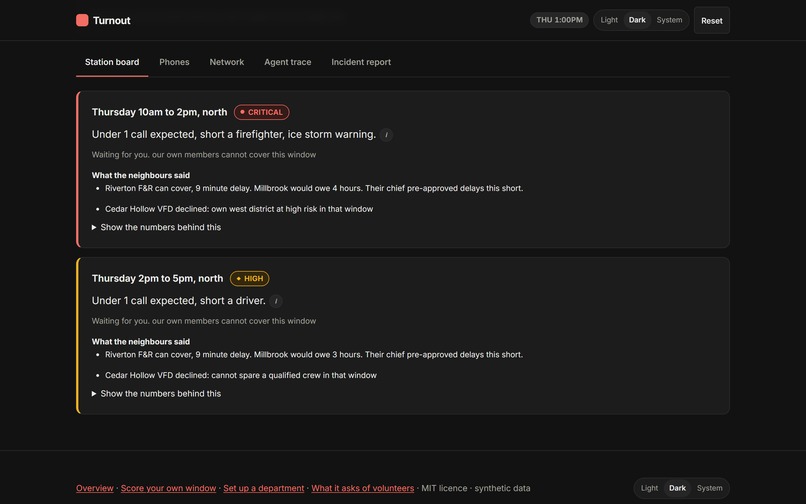Expand numbers for Thursday 10am to 2pm

(156, 227)
